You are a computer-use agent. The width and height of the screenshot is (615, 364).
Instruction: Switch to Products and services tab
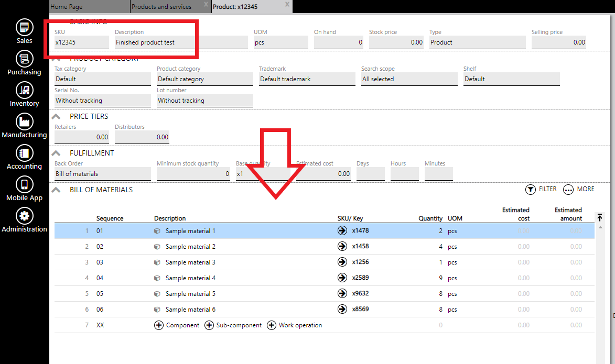click(x=161, y=7)
